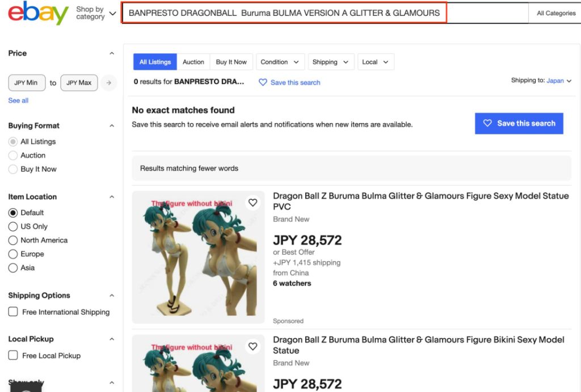Viewport: 581px width, 392px height.
Task: Enable Free International Shipping checkbox
Action: 13,311
